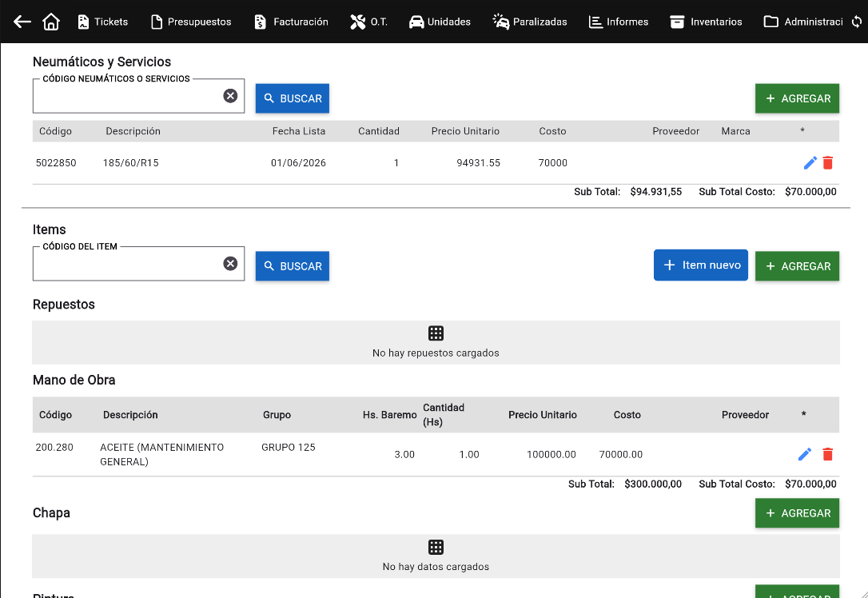This screenshot has height=598, width=868.
Task: Clear the código neumáticos o servicios field
Action: point(230,96)
